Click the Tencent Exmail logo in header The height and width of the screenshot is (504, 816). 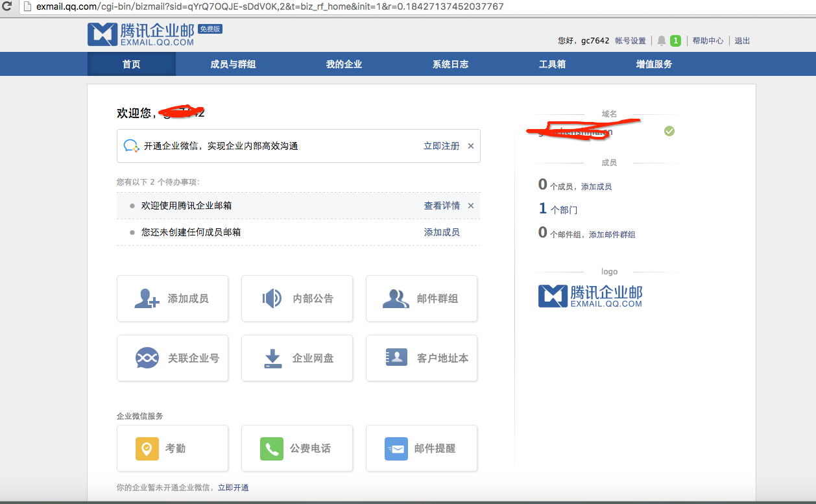point(141,34)
